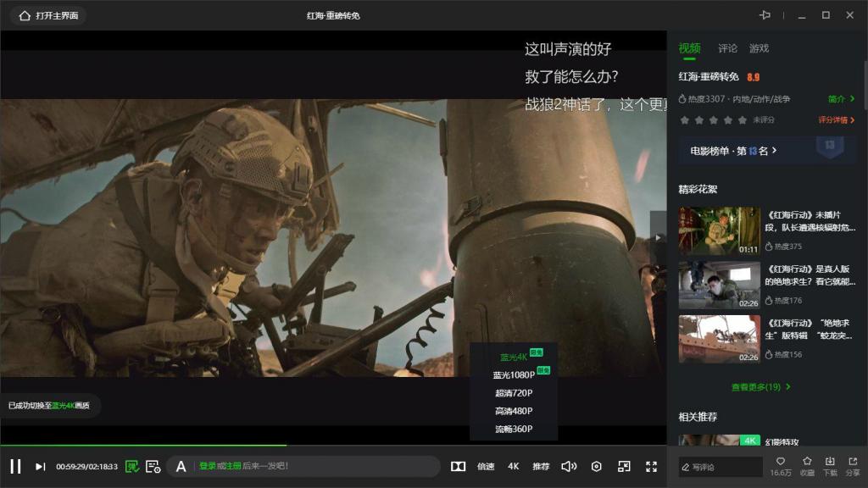The image size is (868, 488).
Task: Rate the movie using the stars
Action: [x=713, y=120]
